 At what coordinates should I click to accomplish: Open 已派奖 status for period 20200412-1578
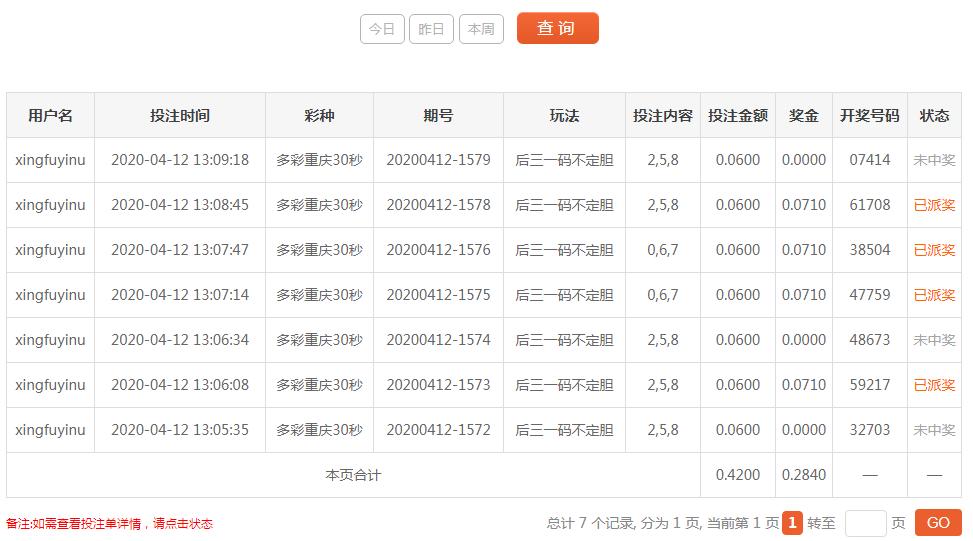[x=934, y=205]
